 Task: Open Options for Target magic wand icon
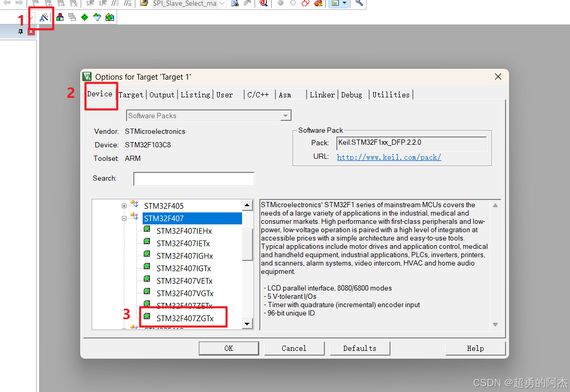pyautogui.click(x=44, y=17)
